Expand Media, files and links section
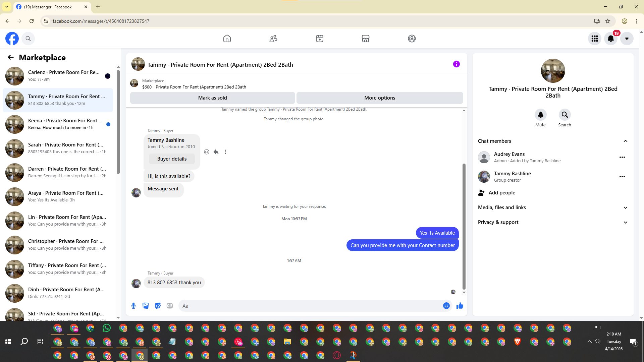Image resolution: width=644 pixels, height=362 pixels. 625,207
